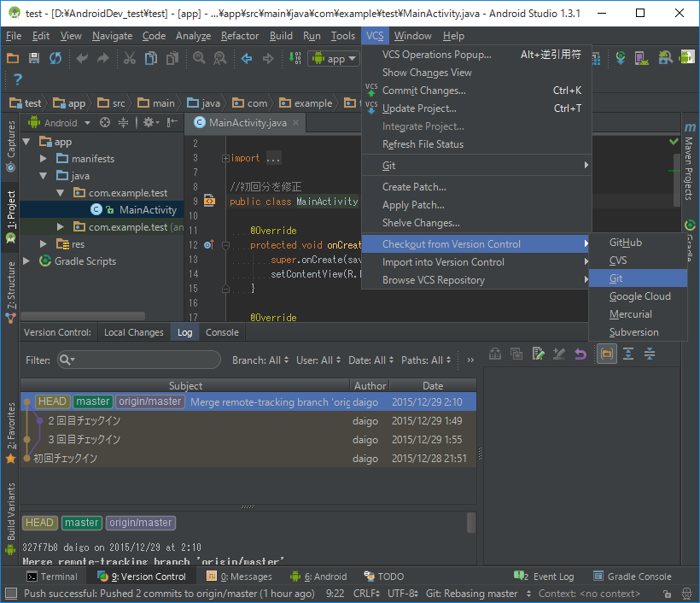The width and height of the screenshot is (700, 603).
Task: Switch to the Console tab
Action: pyautogui.click(x=222, y=332)
